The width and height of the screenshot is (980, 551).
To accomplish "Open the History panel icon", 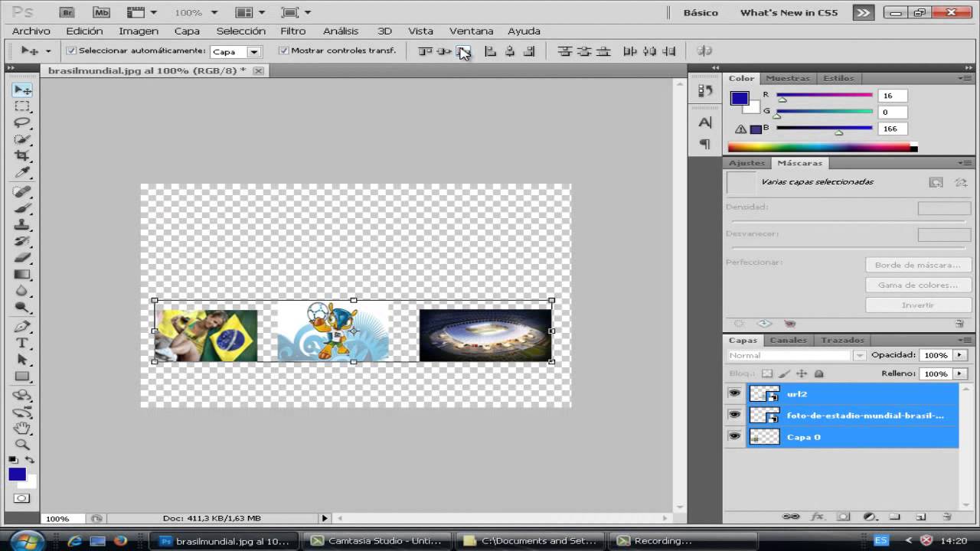I will click(705, 90).
